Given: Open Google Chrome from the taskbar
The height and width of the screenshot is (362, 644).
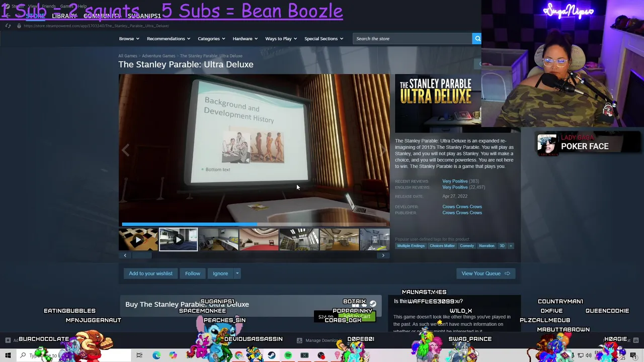Looking at the screenshot, I should (238, 355).
